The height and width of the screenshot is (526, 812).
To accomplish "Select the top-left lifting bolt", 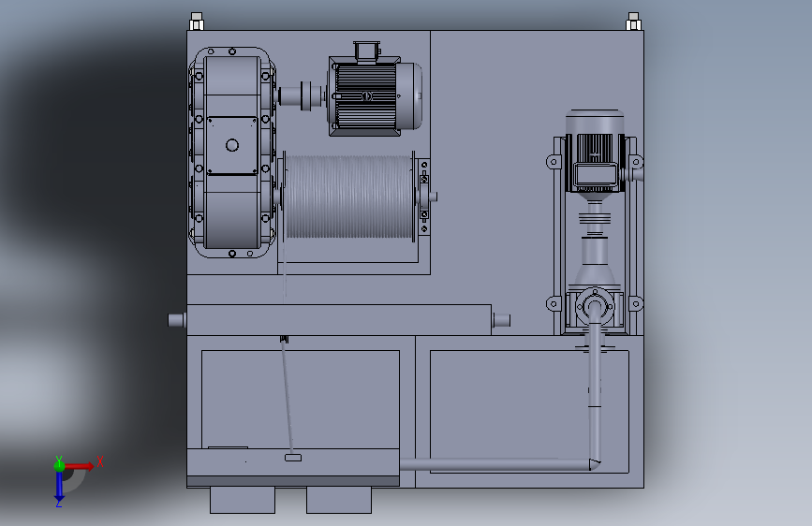I will click(x=197, y=22).
